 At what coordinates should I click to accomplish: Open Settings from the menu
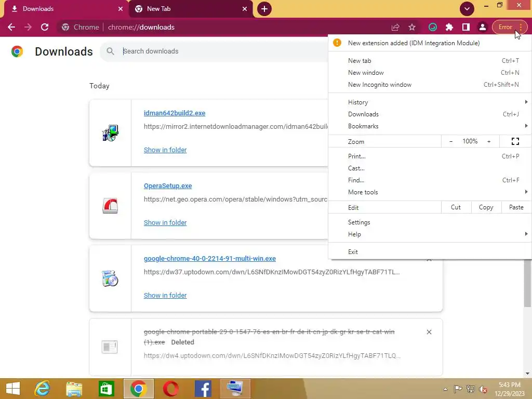pyautogui.click(x=430, y=222)
